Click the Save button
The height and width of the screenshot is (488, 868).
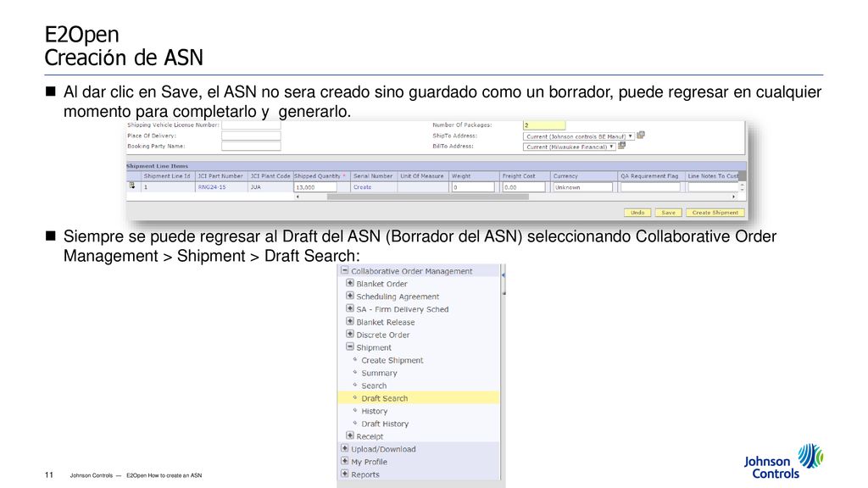pyautogui.click(x=668, y=213)
